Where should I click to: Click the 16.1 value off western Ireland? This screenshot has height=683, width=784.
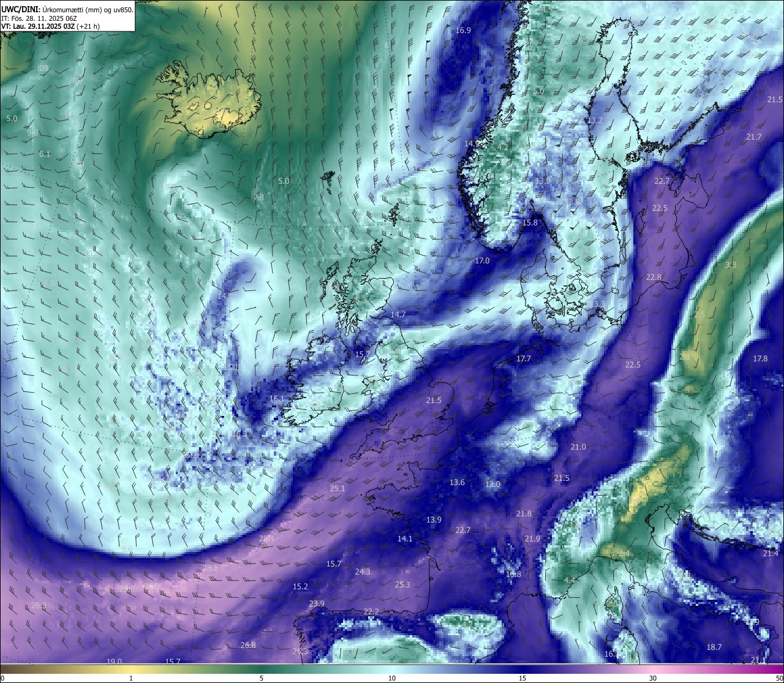pos(277,399)
